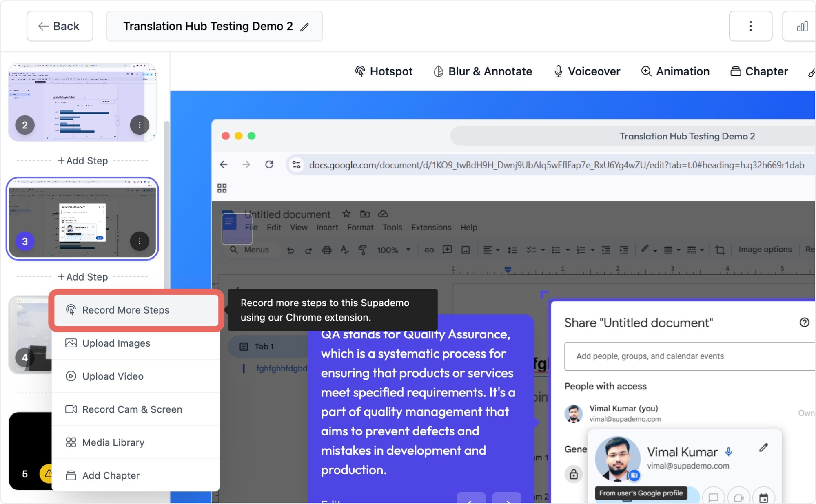Choose Record More Steps option
816x504 pixels.
136,310
